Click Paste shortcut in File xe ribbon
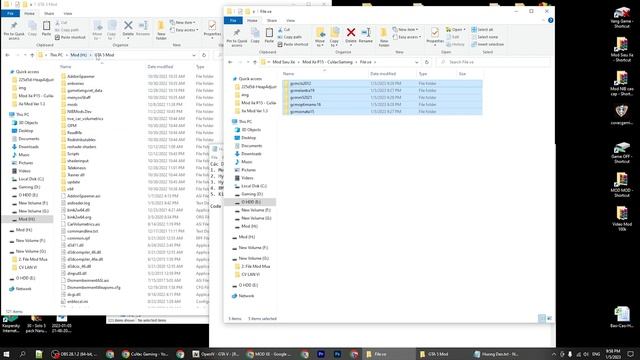Image resolution: width=640 pixels, height=360 pixels. 293,44
